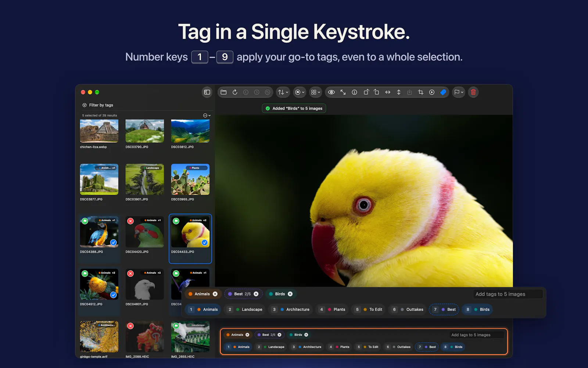Click Filter by tags
The height and width of the screenshot is (368, 588).
click(x=98, y=105)
